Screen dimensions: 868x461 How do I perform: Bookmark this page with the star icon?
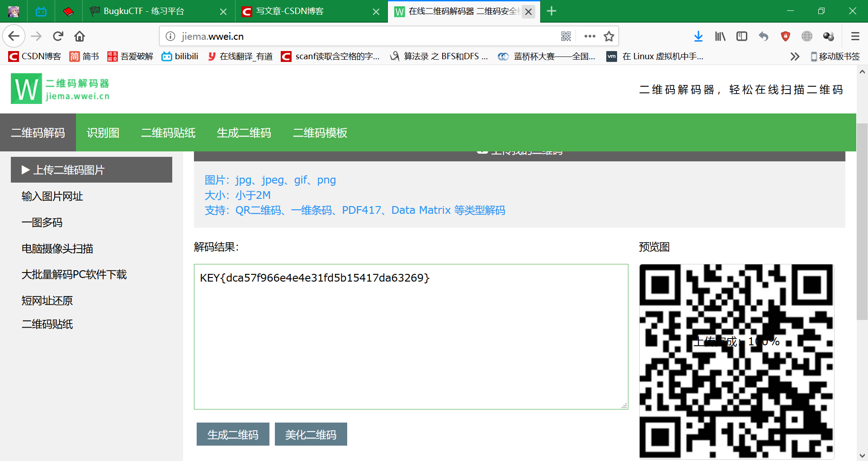[x=609, y=36]
